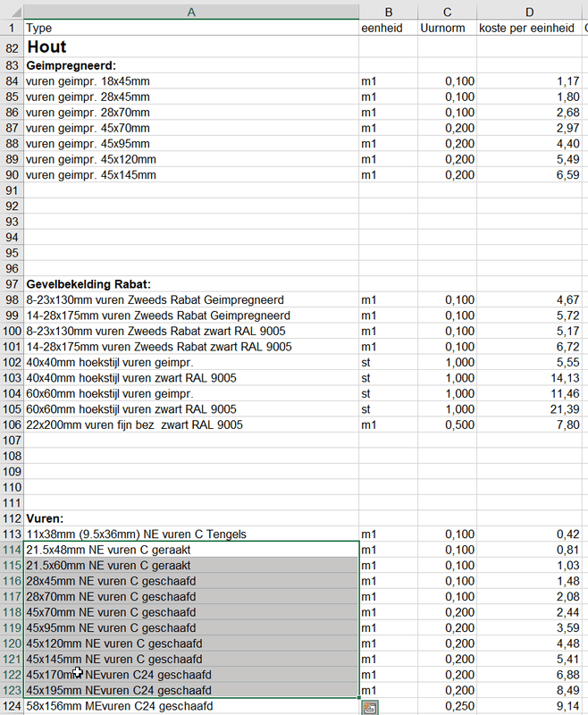Select '28x70mm NE vuren C geschaafd'

tap(191, 596)
